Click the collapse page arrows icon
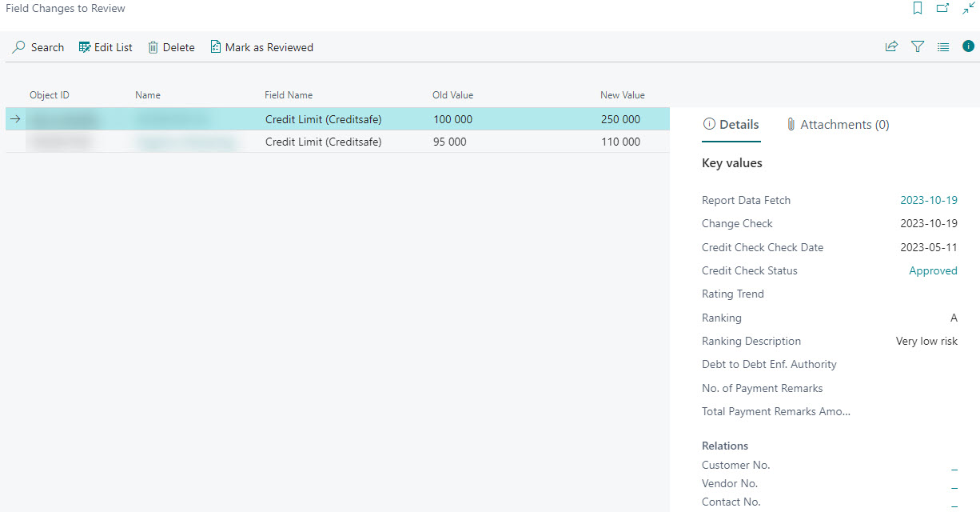980x512 pixels. pyautogui.click(x=968, y=9)
